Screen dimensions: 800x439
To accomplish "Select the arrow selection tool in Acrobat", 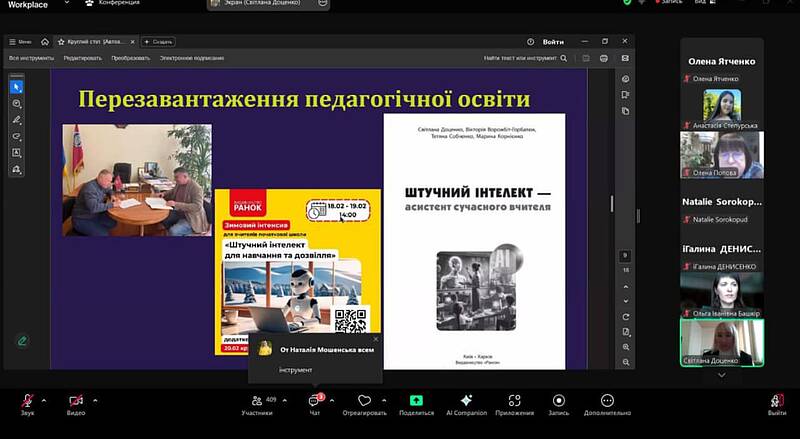I will pos(17,87).
